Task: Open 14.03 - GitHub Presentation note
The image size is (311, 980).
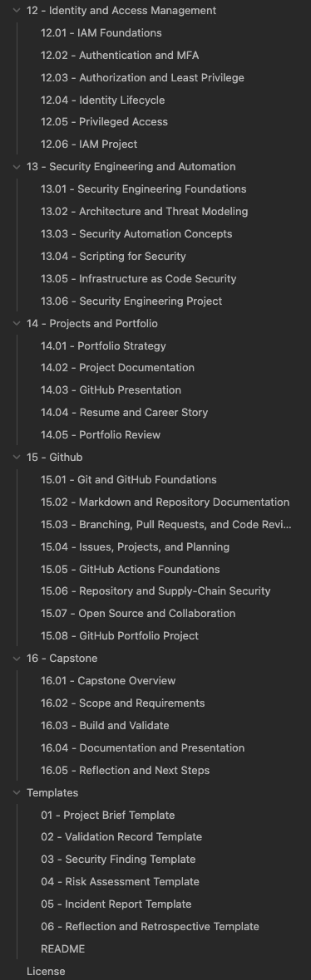Action: [x=111, y=390]
